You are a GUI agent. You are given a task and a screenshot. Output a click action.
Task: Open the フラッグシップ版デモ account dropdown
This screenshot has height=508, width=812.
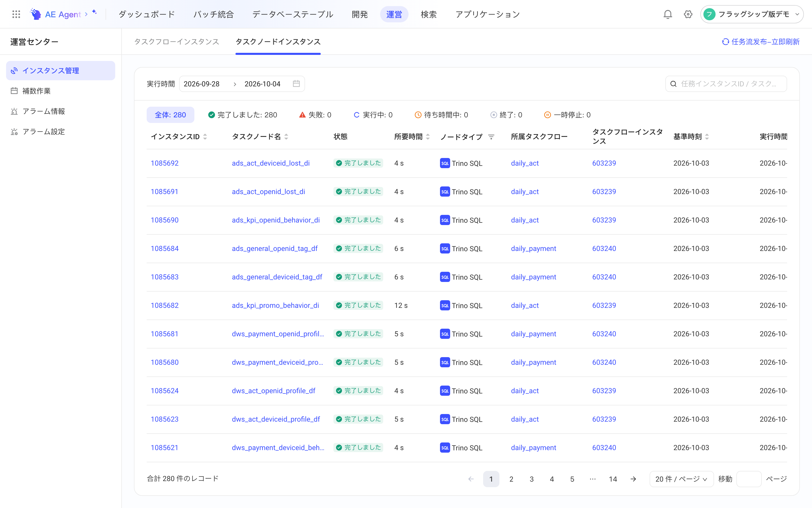pos(752,14)
